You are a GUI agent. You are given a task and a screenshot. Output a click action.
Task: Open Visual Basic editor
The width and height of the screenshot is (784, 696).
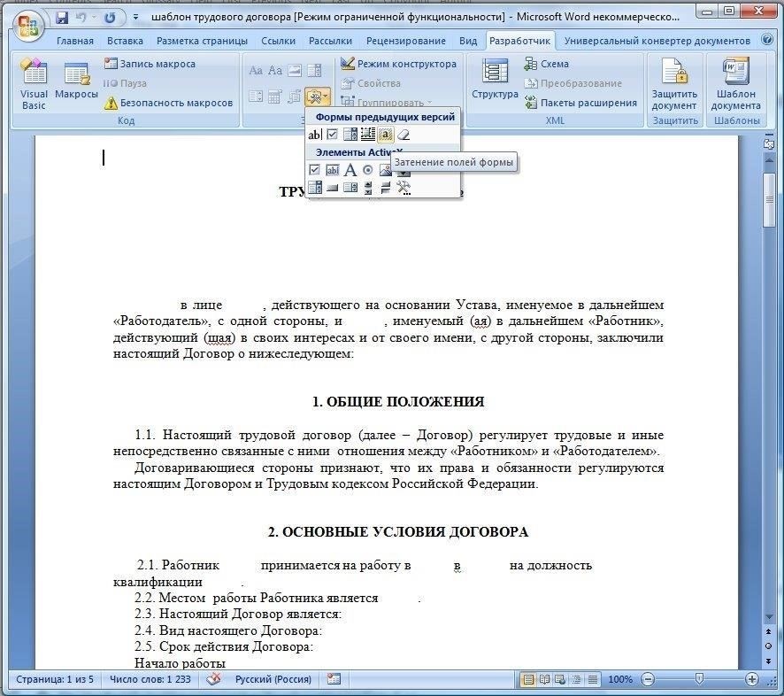point(34,83)
